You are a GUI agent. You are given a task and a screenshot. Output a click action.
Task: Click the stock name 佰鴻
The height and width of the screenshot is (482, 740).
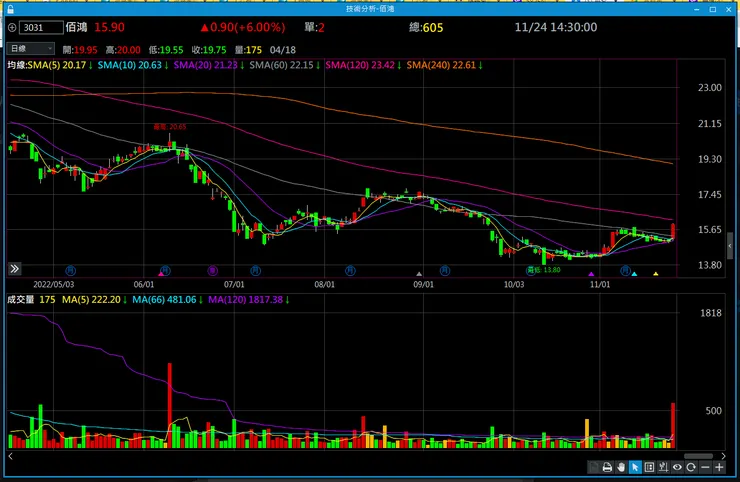tap(76, 27)
